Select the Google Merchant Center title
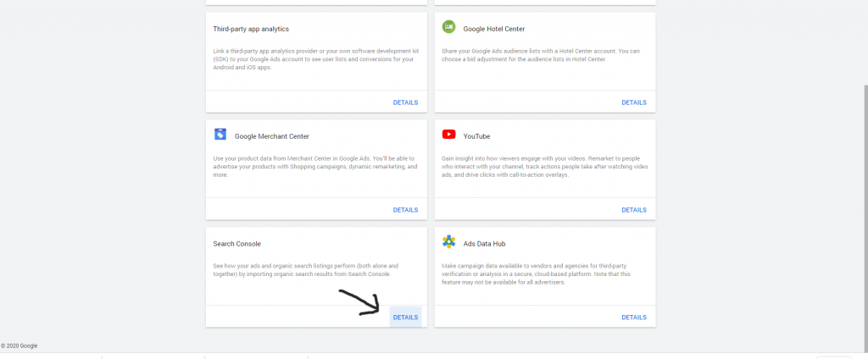Screen dimensions: 868x359 click(x=272, y=136)
